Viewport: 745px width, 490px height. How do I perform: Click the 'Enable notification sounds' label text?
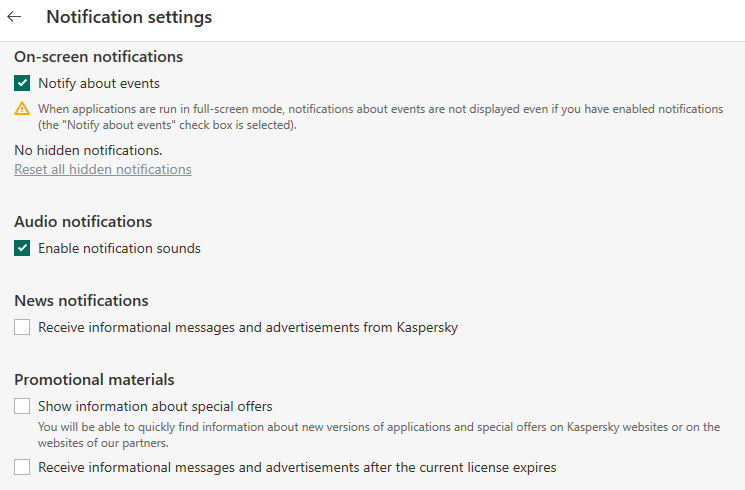119,248
